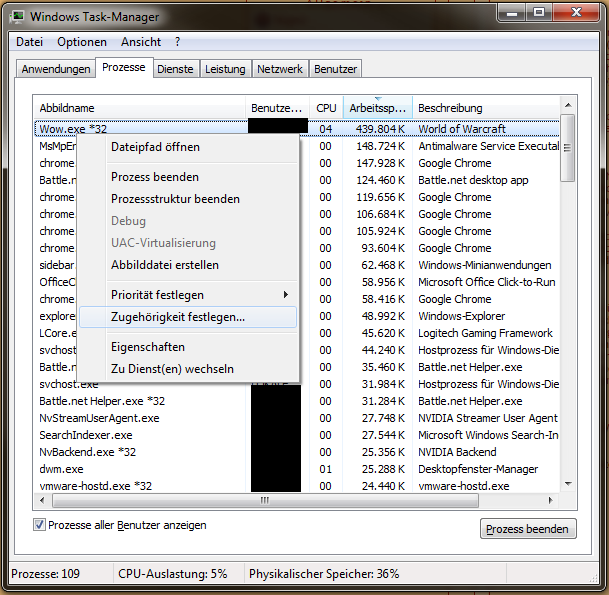Select the dwm.exe process
Screen dimensions: 609x595
pyautogui.click(x=297, y=469)
